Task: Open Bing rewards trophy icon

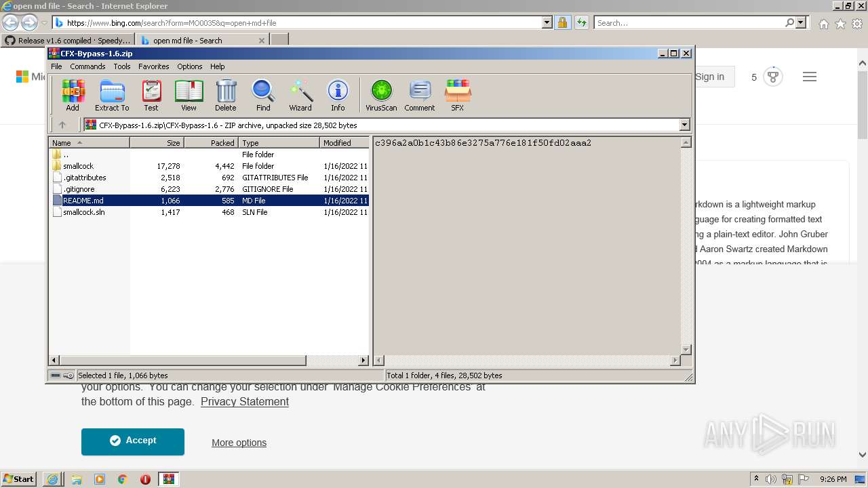Action: (773, 77)
